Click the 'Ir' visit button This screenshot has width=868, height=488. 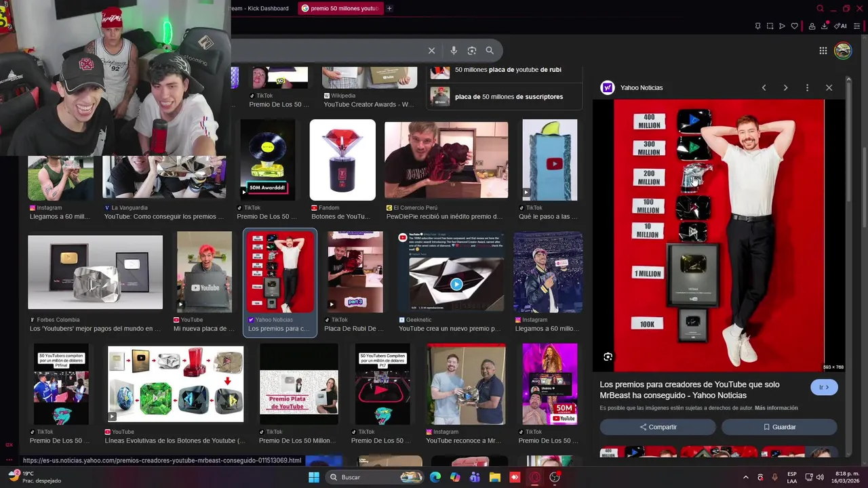point(824,387)
